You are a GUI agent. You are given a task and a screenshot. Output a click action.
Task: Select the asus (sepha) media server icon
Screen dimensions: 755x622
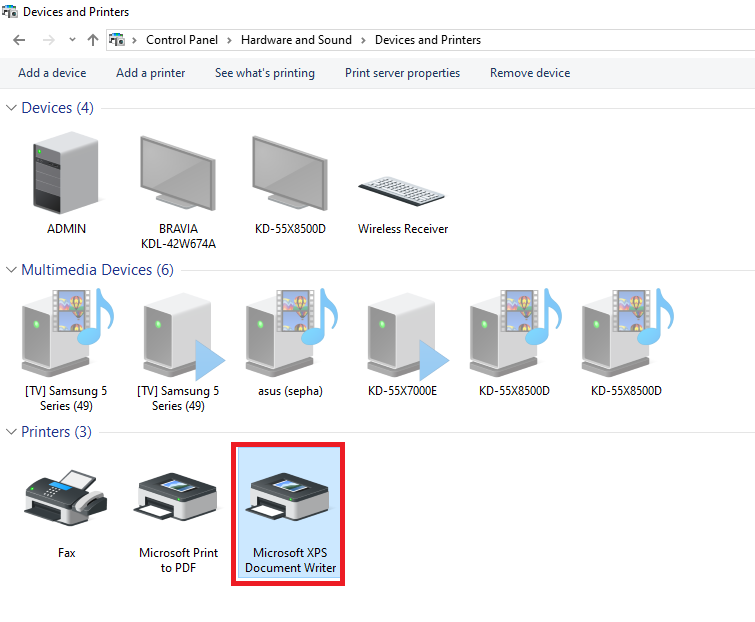(x=291, y=332)
